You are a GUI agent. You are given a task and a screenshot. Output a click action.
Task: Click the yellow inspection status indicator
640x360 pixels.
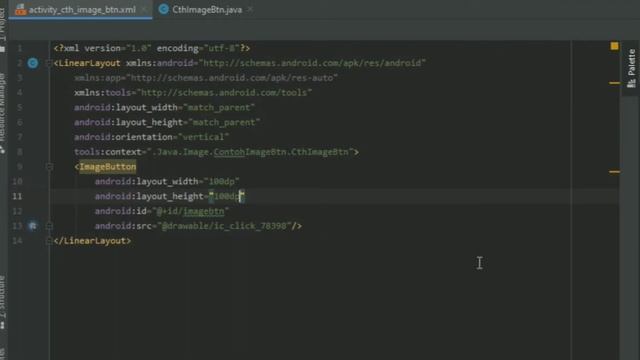tap(614, 46)
